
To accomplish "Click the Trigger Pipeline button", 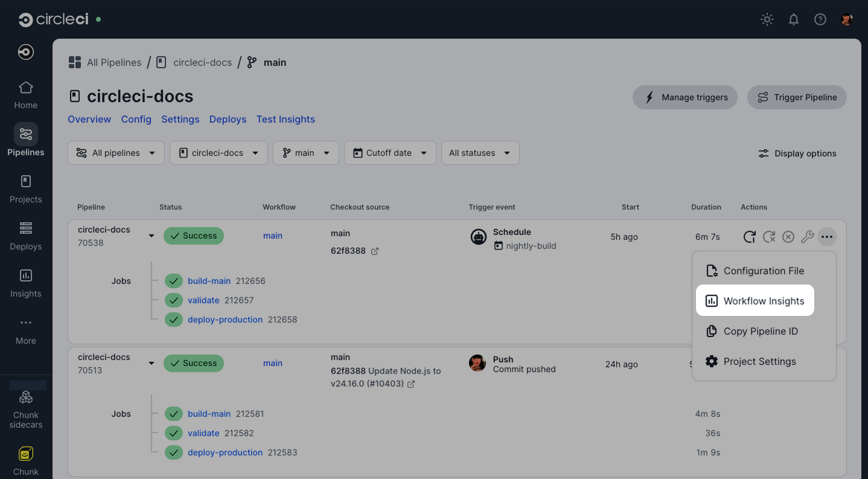I will point(797,97).
